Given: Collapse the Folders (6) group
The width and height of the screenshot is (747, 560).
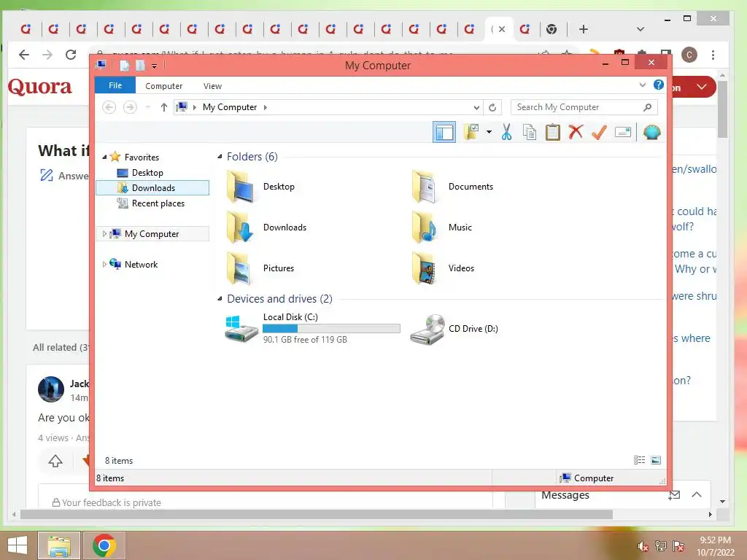Looking at the screenshot, I should click(x=220, y=156).
